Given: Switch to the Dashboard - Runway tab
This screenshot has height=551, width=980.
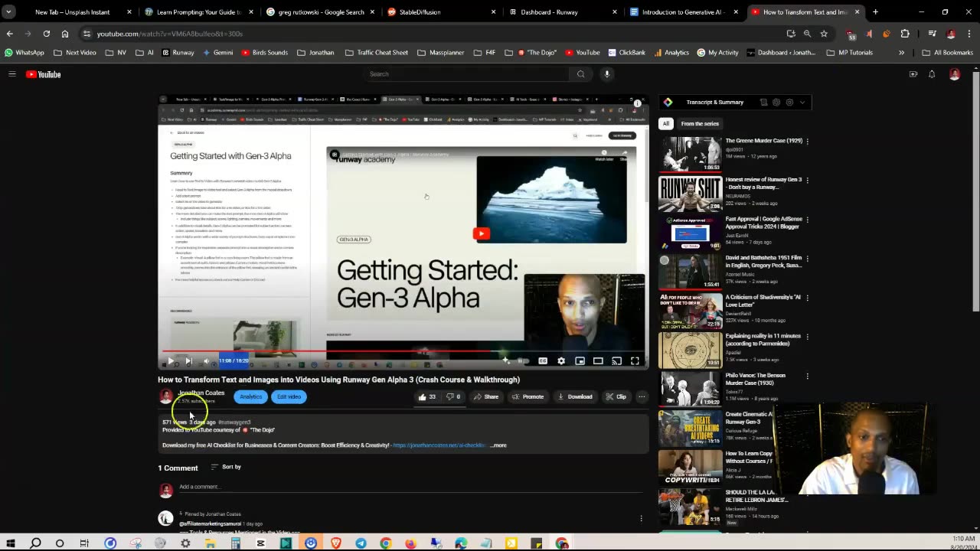Looking at the screenshot, I should click(561, 12).
